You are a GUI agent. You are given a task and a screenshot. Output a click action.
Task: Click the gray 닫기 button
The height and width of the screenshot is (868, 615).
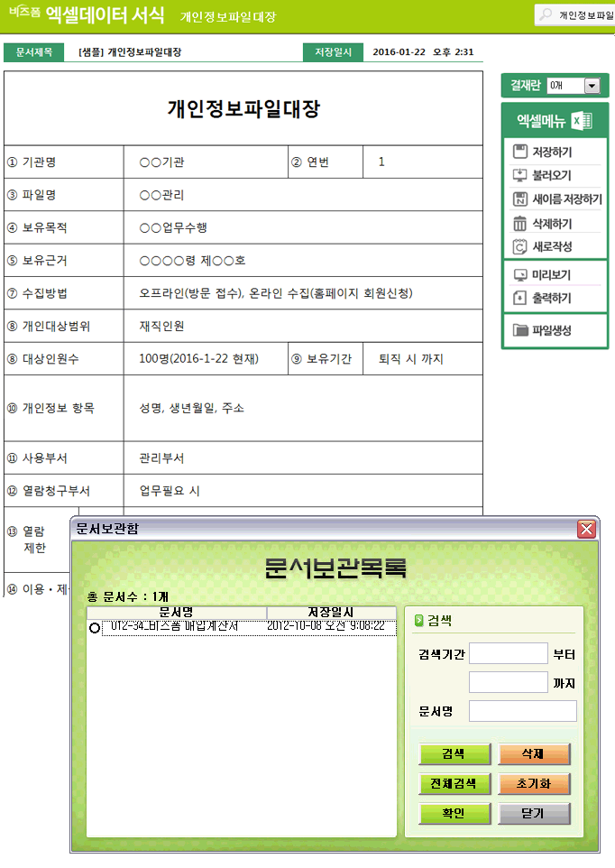[x=534, y=814]
